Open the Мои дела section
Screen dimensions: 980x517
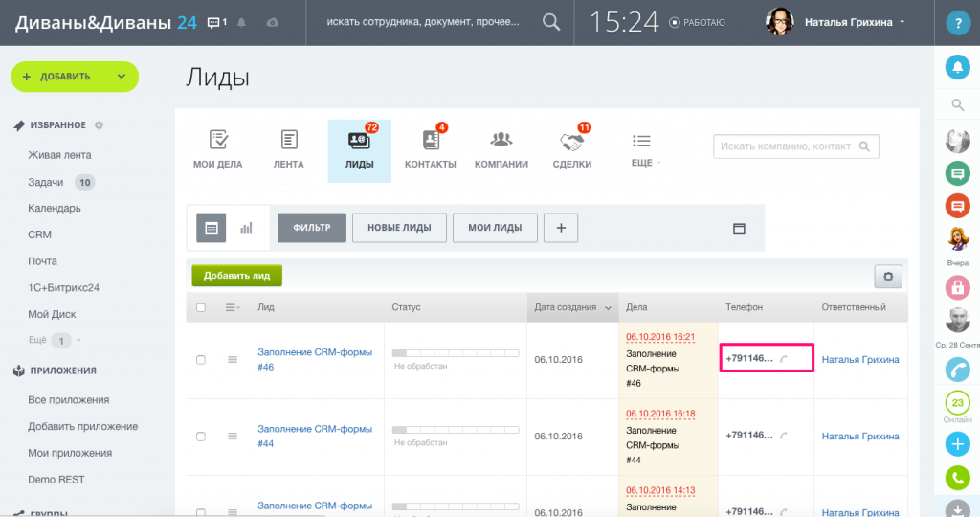217,150
